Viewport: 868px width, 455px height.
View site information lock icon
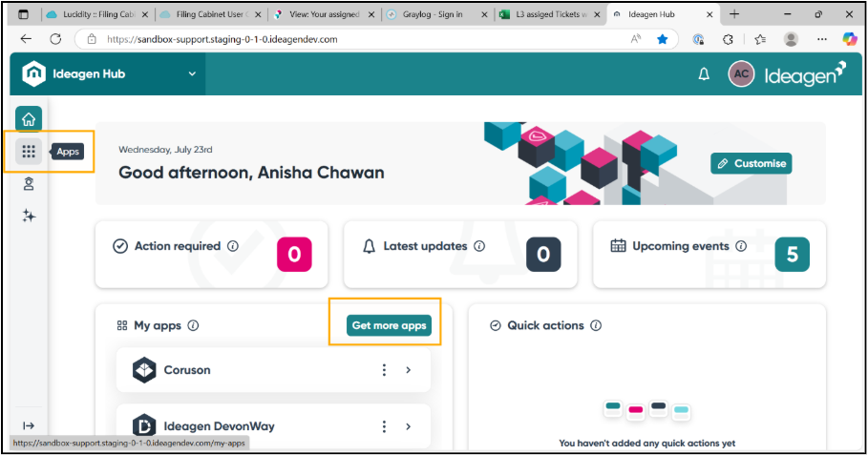click(92, 39)
